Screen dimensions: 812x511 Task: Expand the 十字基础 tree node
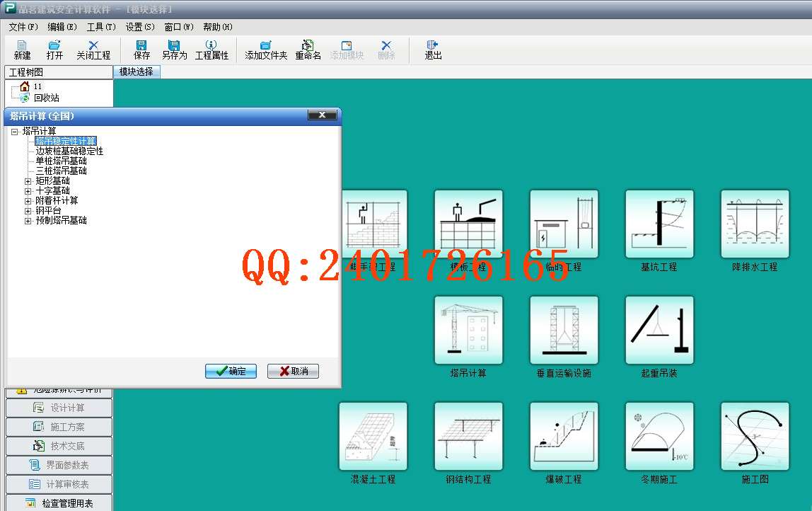28,191
